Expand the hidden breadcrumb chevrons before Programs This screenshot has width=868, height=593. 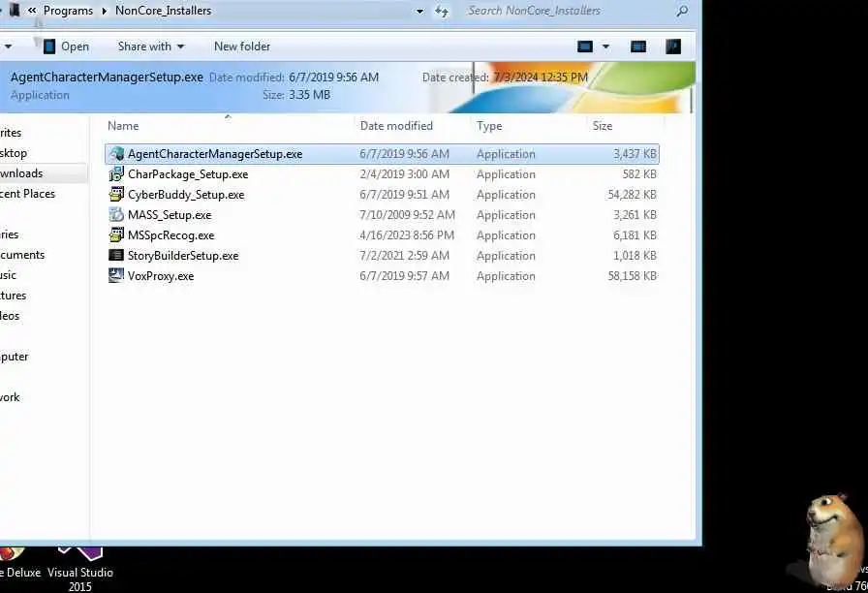point(32,11)
